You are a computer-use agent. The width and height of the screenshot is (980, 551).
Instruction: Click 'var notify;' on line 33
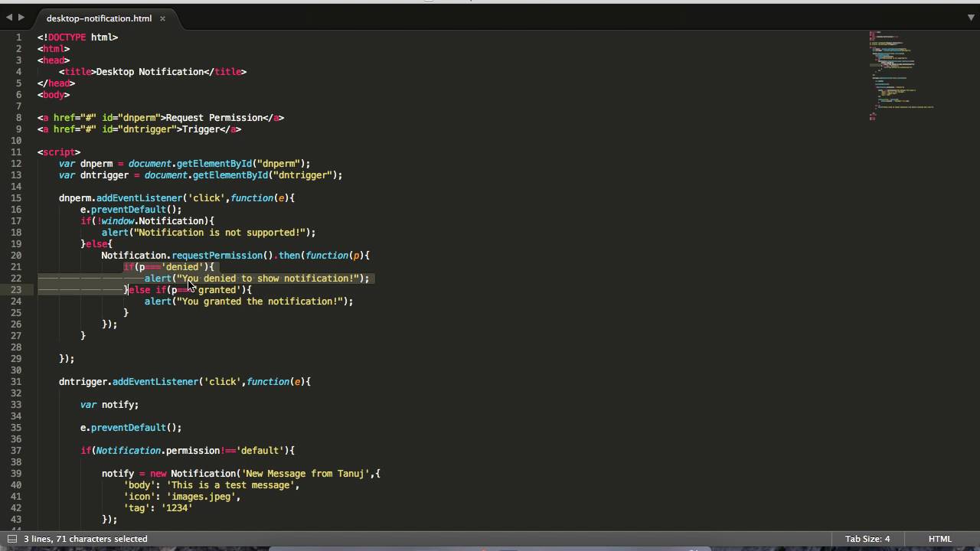[x=109, y=405]
